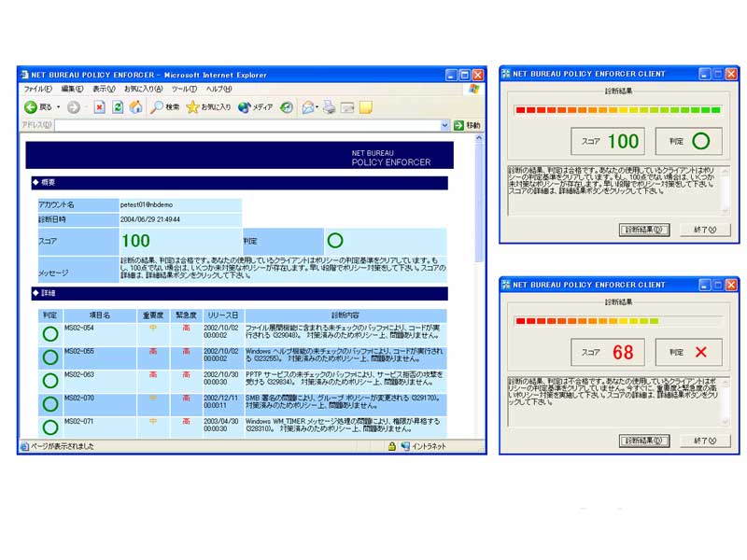Viewport: 747px width, 560px height.
Task: Click the red score 68 value
Action: point(623,353)
